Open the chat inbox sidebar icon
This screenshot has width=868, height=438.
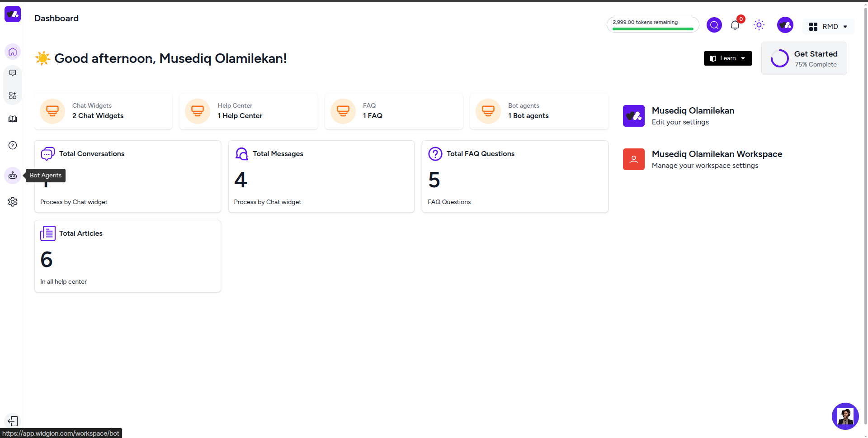click(x=13, y=73)
